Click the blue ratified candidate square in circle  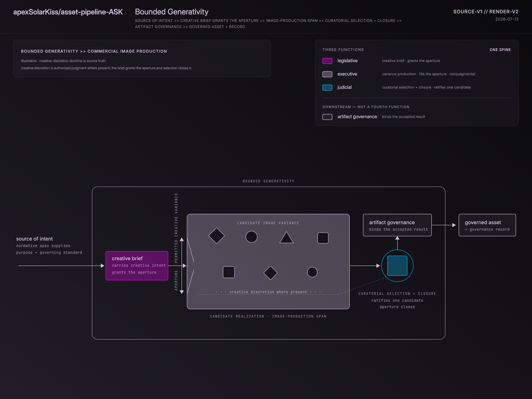(x=397, y=266)
